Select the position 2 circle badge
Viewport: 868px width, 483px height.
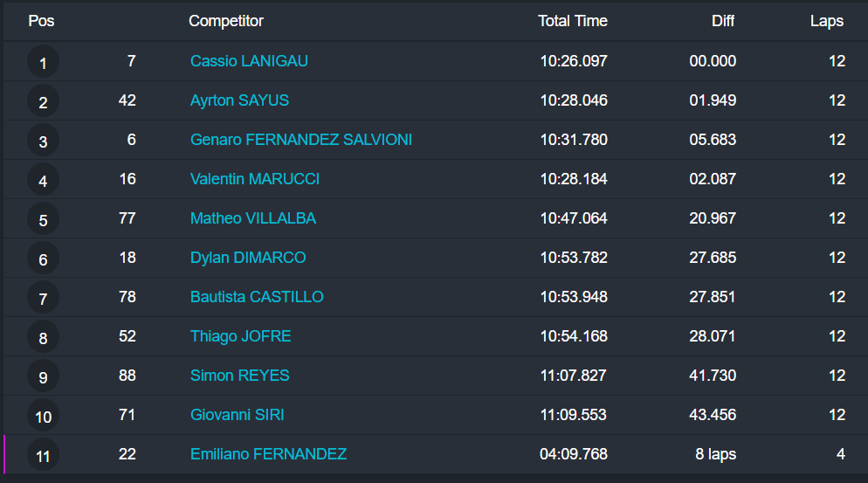(43, 101)
